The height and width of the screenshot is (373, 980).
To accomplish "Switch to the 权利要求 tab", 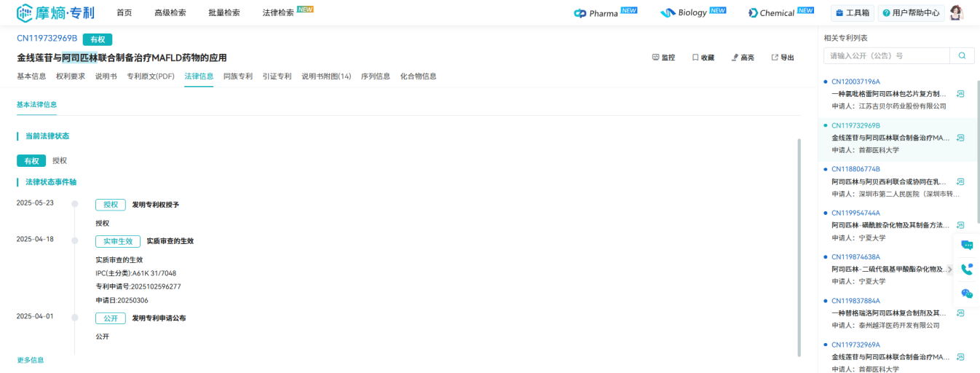I will click(x=71, y=76).
